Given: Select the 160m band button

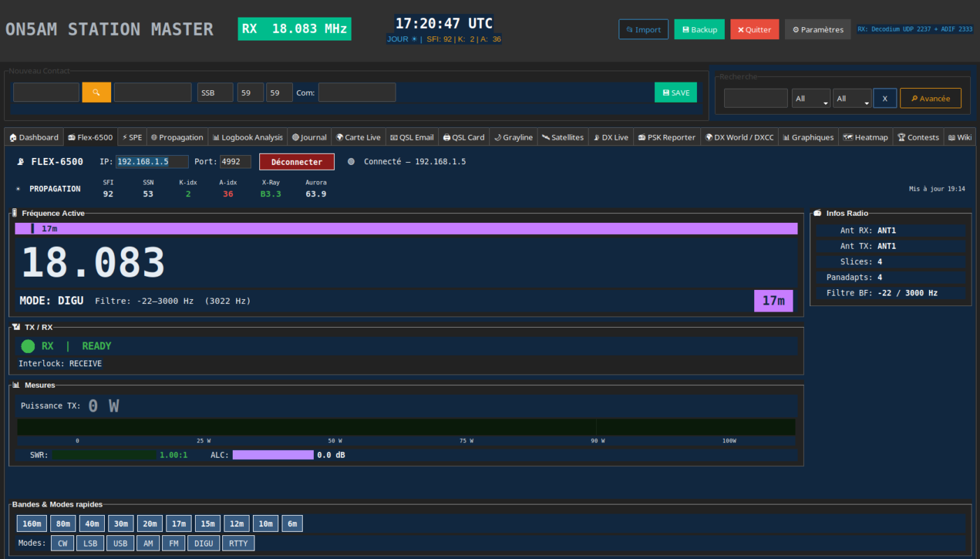Looking at the screenshot, I should (32, 523).
